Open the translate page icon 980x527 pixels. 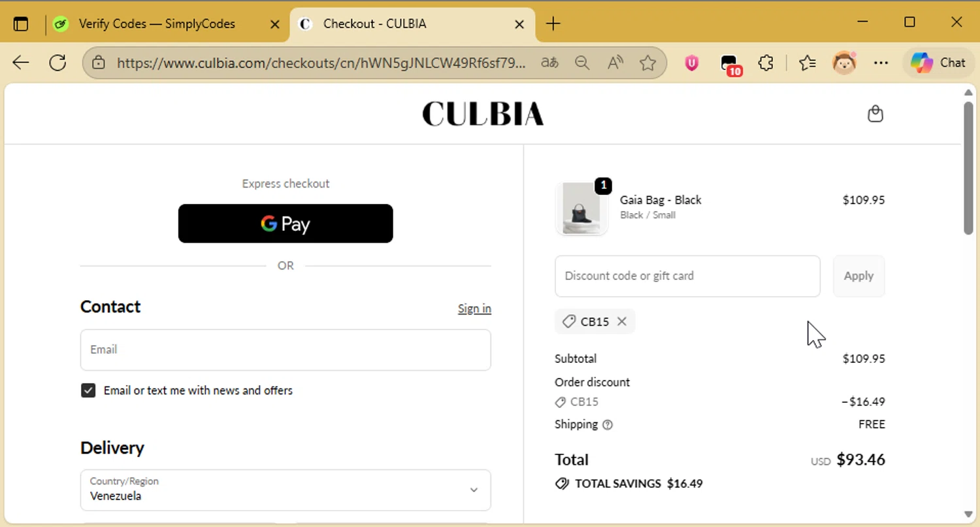point(550,63)
